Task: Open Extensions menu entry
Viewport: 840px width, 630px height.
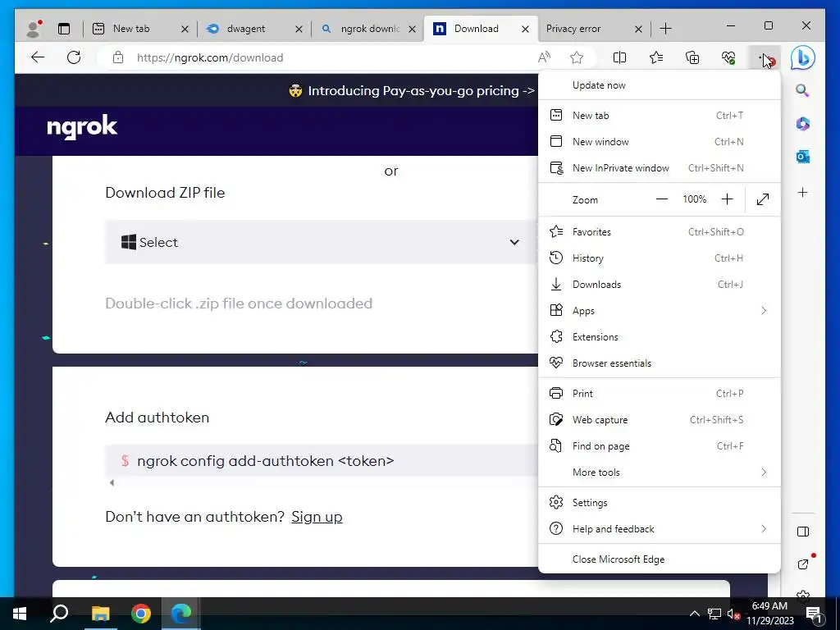Action: click(x=659, y=337)
